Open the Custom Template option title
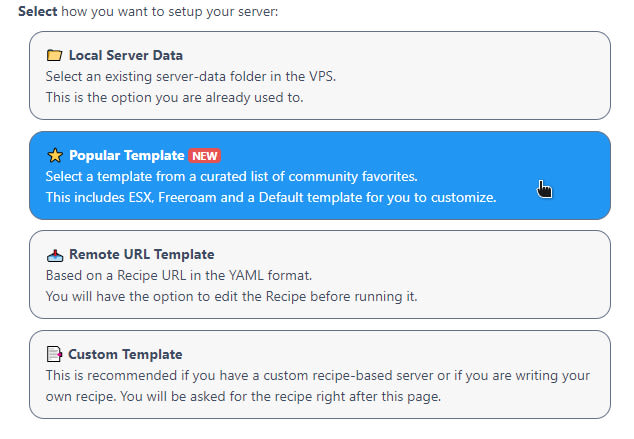 (125, 354)
